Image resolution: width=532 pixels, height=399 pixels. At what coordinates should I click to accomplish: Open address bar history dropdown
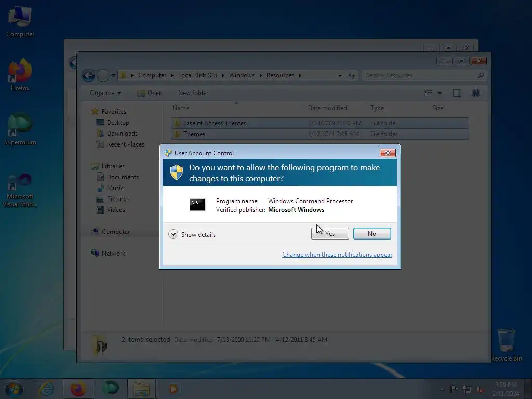(340, 76)
